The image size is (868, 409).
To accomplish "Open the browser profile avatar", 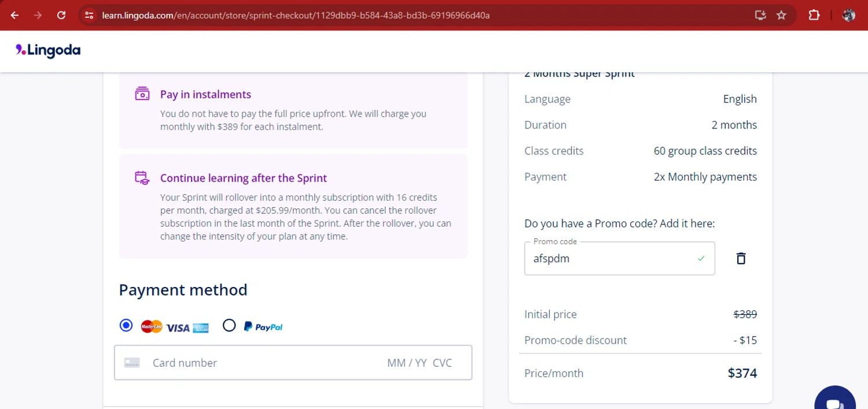I will click(849, 15).
